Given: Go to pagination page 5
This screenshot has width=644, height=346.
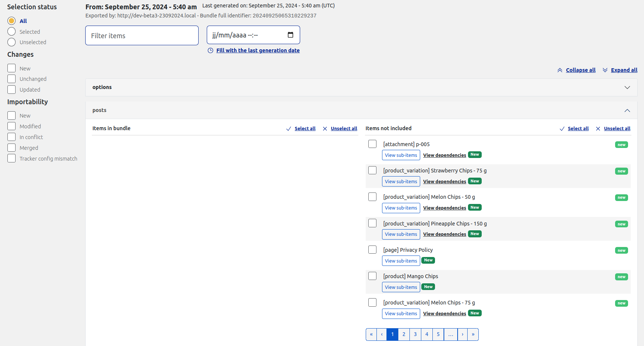Looking at the screenshot, I should [438, 334].
